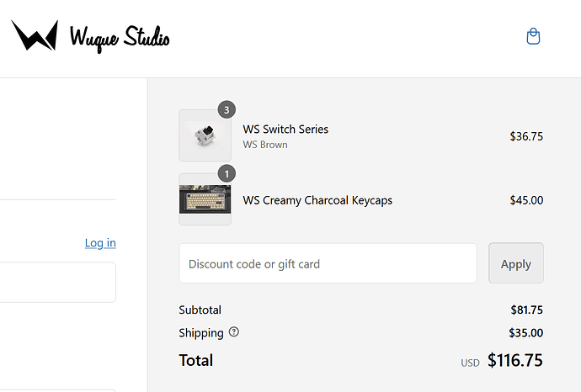
Task: Click the $116.75 total amount
Action: point(514,361)
